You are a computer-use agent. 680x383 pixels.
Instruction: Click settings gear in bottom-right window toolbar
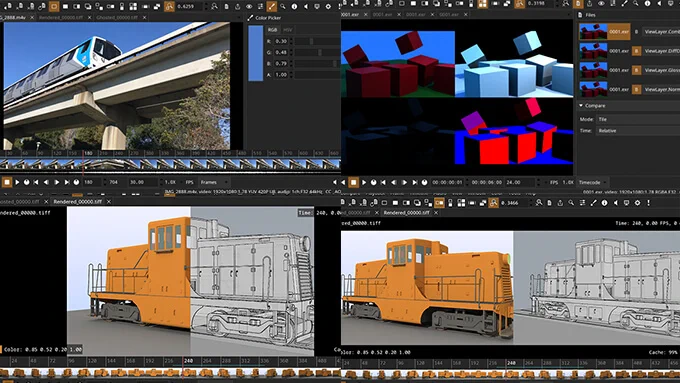(x=638, y=203)
